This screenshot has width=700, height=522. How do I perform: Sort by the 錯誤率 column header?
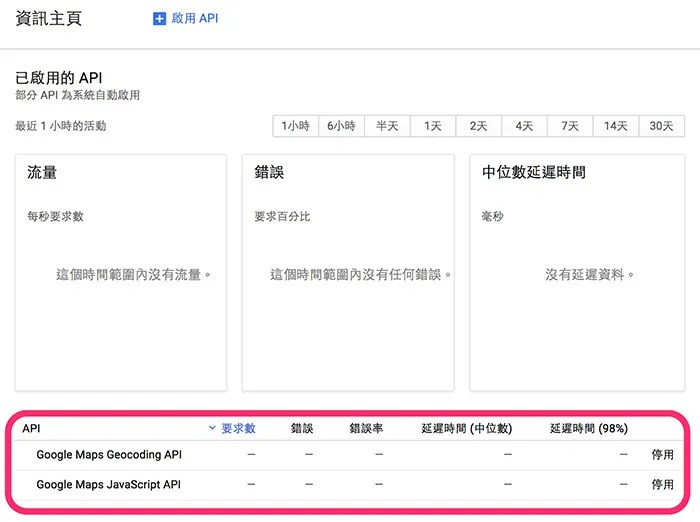coord(366,428)
